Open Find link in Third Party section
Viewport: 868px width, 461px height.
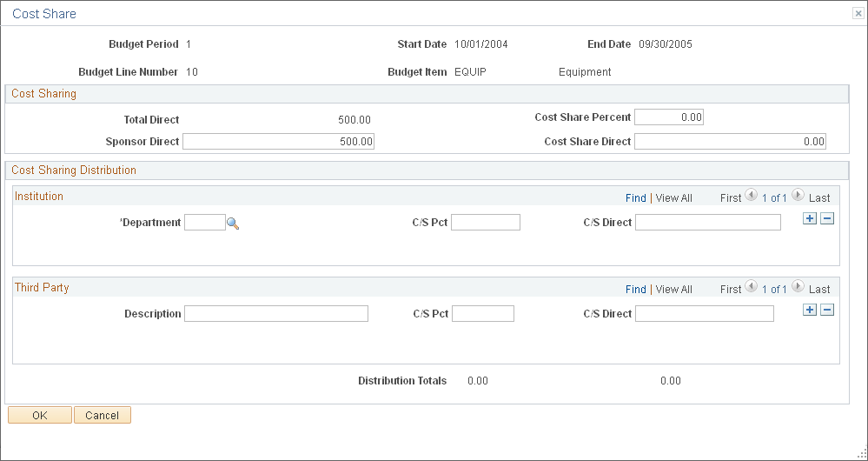click(635, 290)
